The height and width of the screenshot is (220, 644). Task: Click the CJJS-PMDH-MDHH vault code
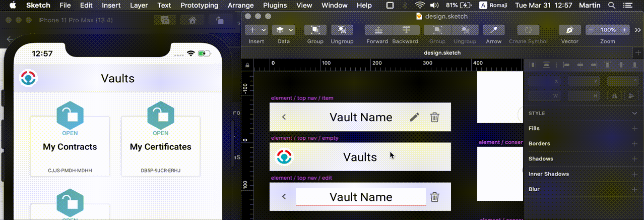click(x=70, y=171)
